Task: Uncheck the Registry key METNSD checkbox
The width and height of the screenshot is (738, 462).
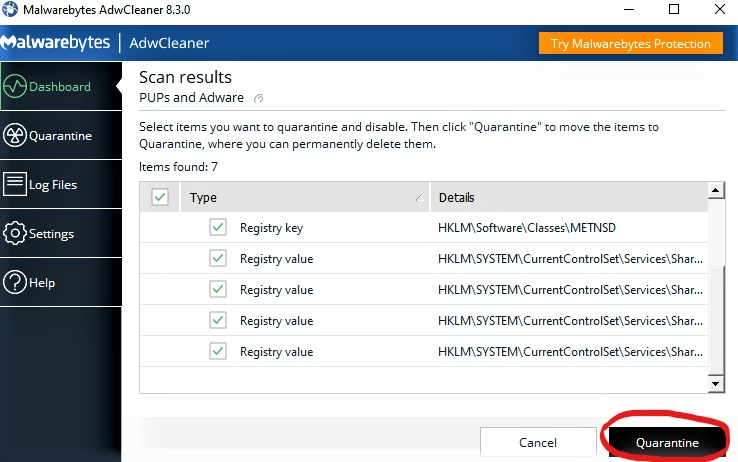Action: pyautogui.click(x=218, y=227)
